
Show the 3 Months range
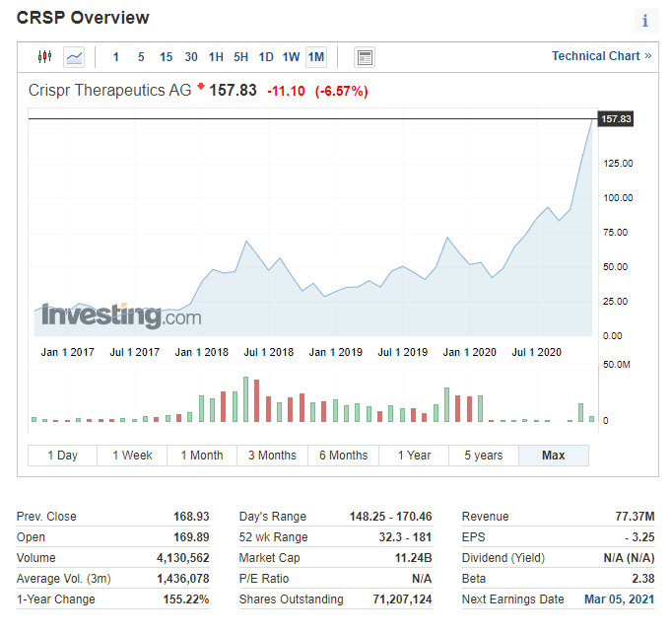(x=272, y=455)
